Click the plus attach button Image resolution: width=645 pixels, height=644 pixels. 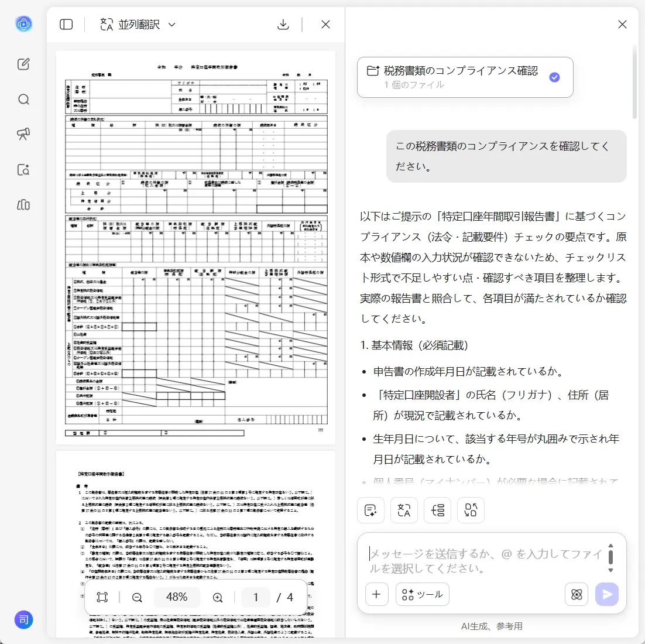pos(376,594)
